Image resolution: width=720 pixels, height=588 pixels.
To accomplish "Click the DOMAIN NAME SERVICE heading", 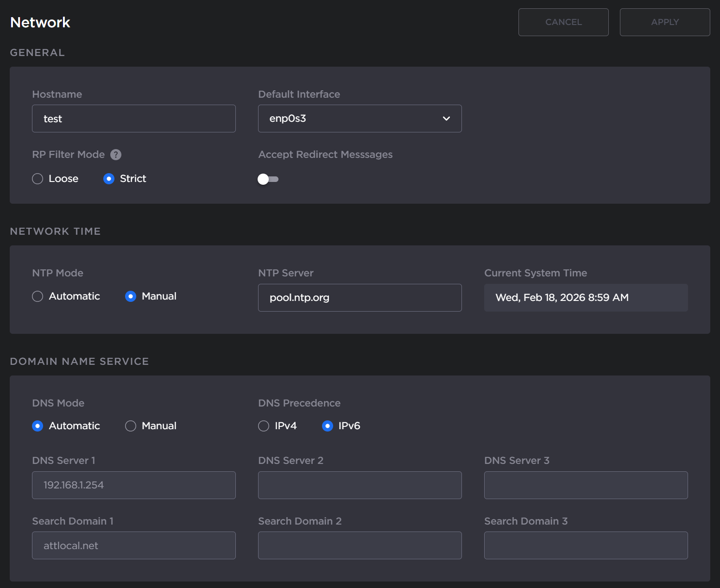I will click(x=80, y=362).
